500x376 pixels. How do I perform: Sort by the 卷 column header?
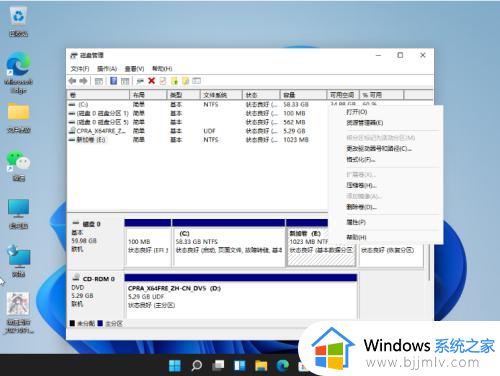click(98, 95)
